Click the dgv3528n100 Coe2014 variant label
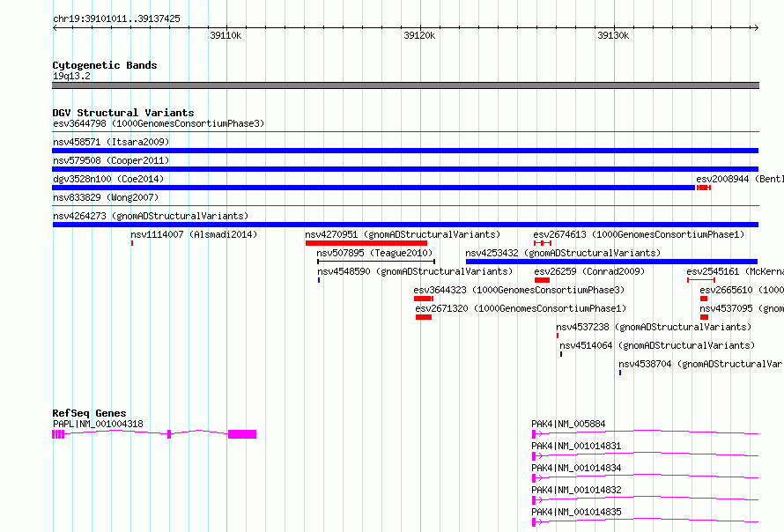The width and height of the screenshot is (784, 532). (x=108, y=179)
